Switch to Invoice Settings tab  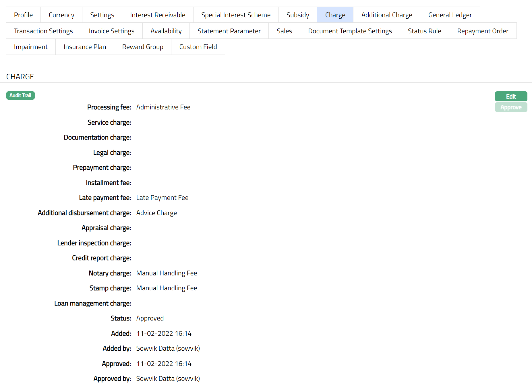(x=111, y=31)
